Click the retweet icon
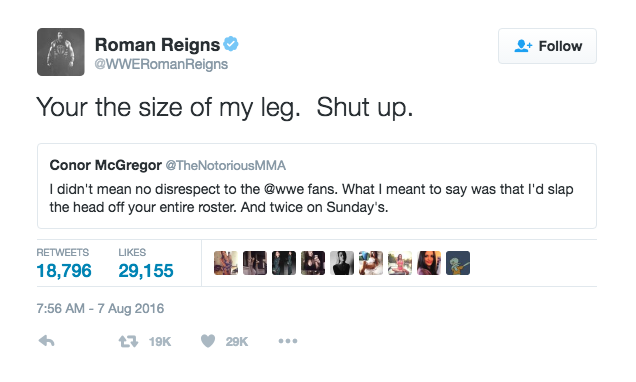The height and width of the screenshot is (382, 636). (x=128, y=341)
